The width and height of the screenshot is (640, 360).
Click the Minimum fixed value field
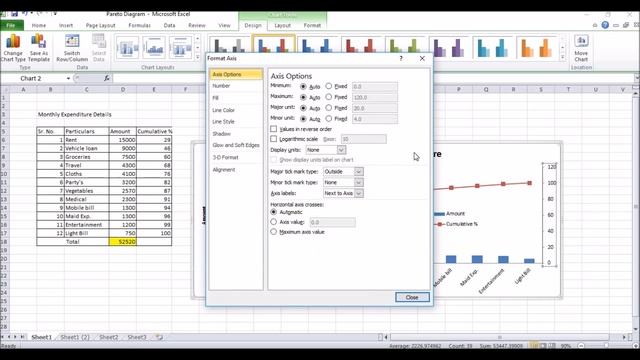375,87
